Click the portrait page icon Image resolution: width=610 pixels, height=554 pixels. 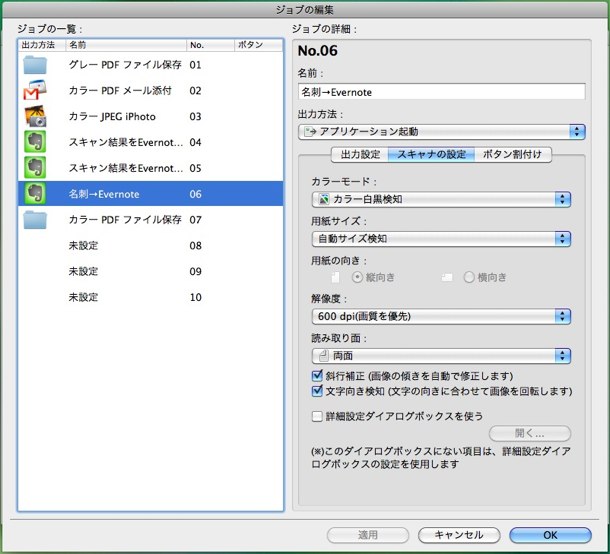pos(335,277)
